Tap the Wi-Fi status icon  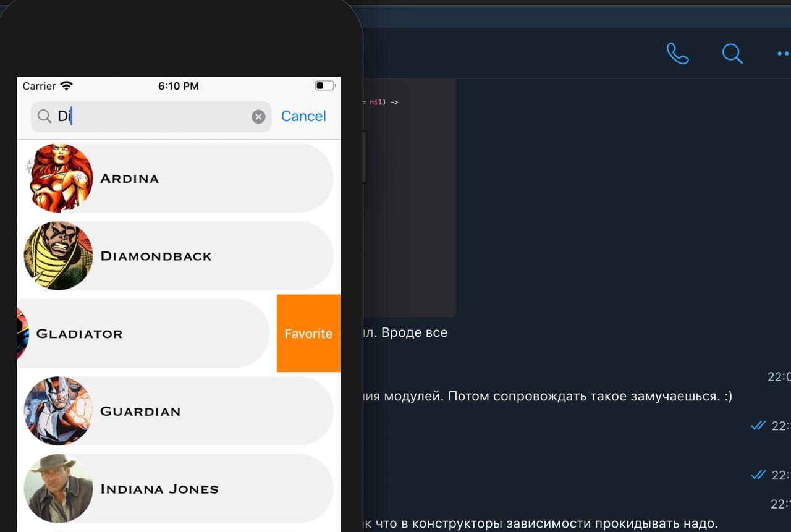[66, 85]
